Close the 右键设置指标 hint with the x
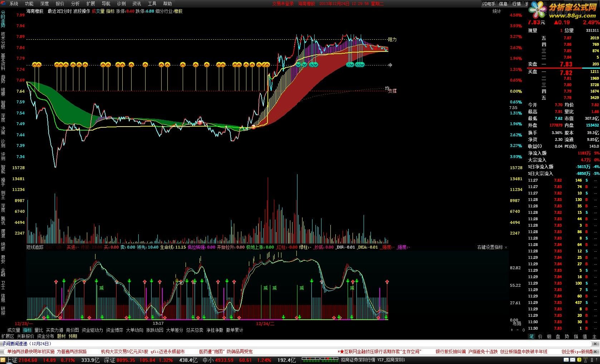600x364 pixels. click(506, 247)
